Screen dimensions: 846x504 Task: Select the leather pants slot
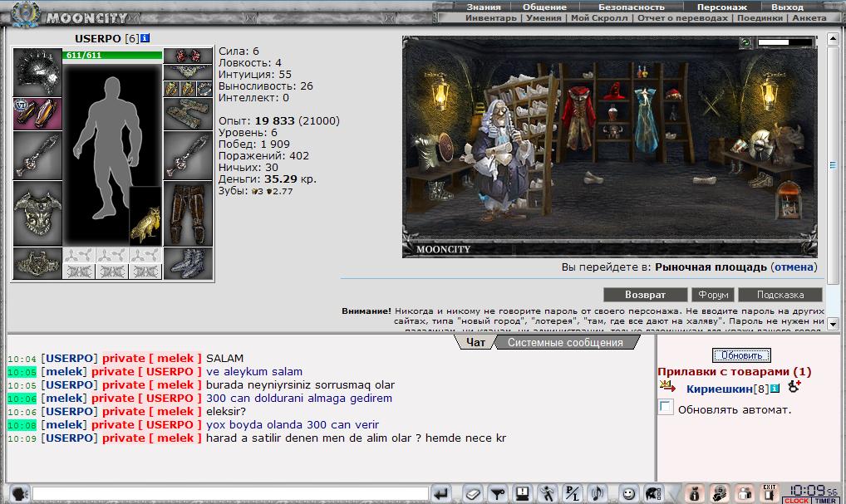[x=188, y=213]
